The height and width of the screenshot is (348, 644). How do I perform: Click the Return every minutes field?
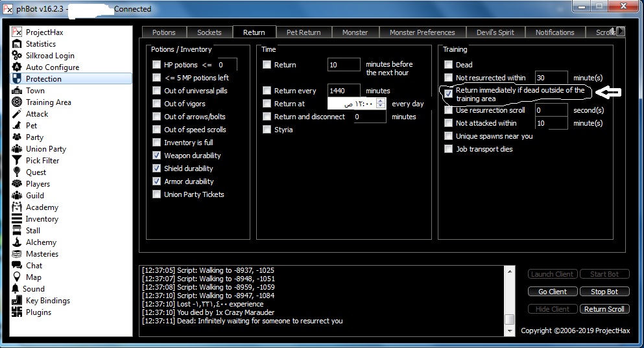coord(344,91)
